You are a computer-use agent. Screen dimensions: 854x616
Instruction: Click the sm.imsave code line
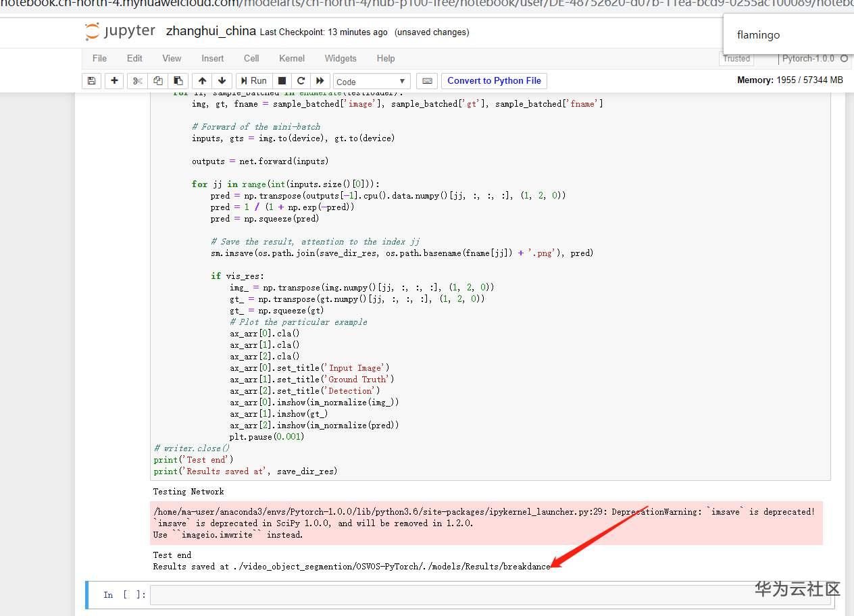tap(402, 253)
